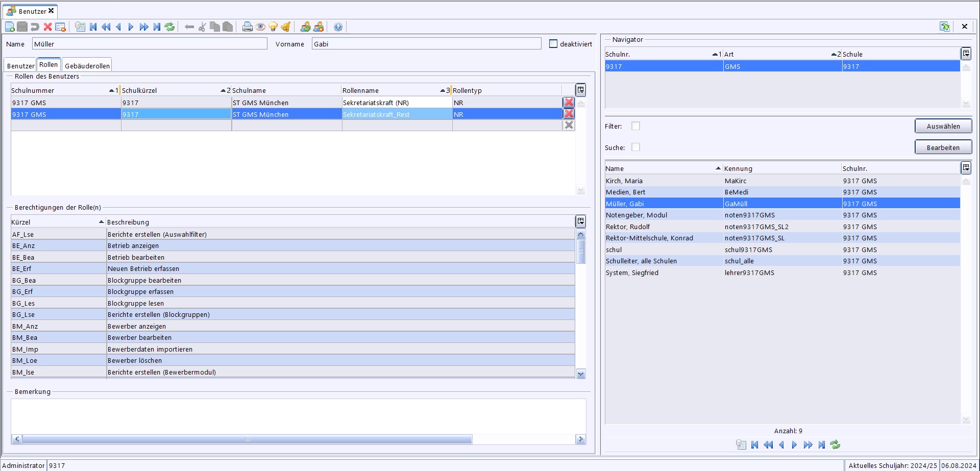
Task: Open column options for the Rollen des Benutzers table
Action: click(580, 90)
